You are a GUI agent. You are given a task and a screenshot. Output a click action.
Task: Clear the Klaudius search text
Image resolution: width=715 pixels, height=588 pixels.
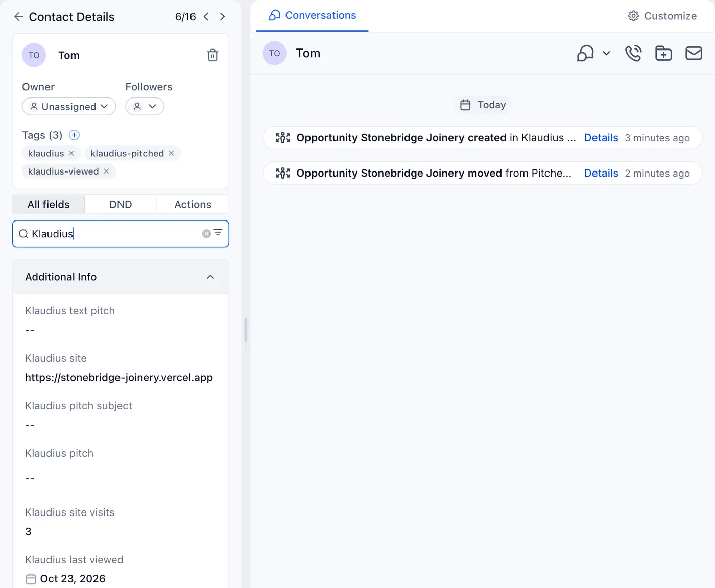pos(206,234)
